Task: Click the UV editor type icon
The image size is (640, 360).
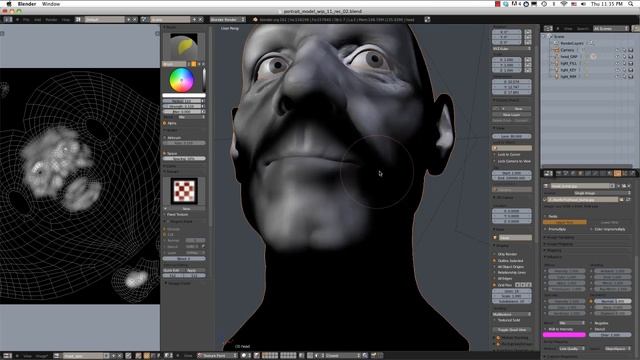Action: coord(7,356)
